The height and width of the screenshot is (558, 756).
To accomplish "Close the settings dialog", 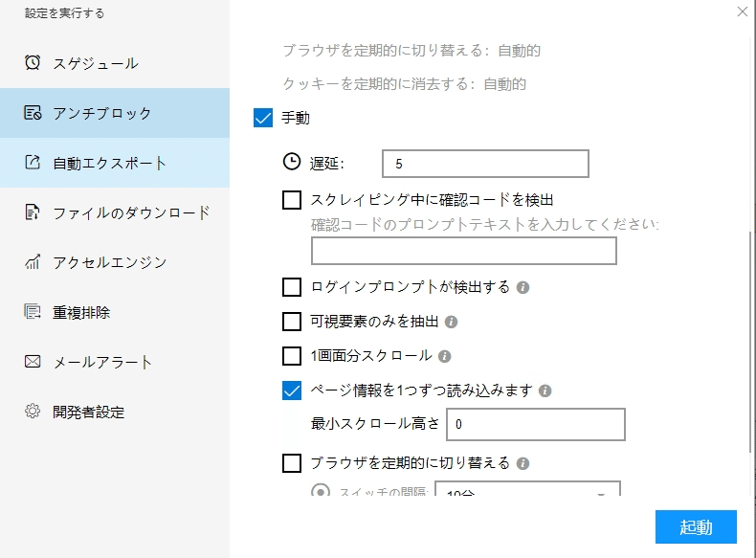I will [x=743, y=11].
